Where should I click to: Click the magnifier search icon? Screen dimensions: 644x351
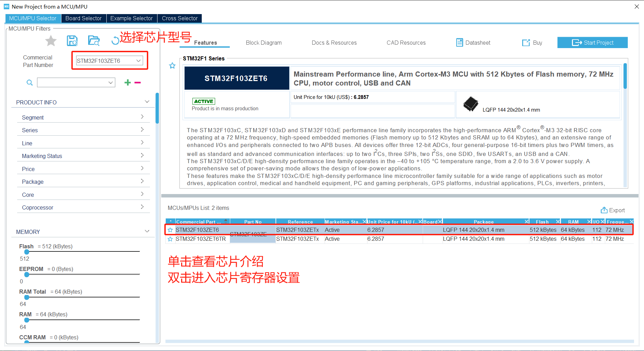(x=30, y=82)
